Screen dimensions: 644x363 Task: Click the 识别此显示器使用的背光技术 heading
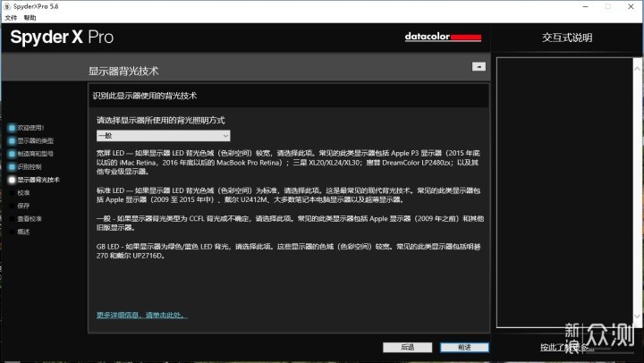[x=145, y=96]
